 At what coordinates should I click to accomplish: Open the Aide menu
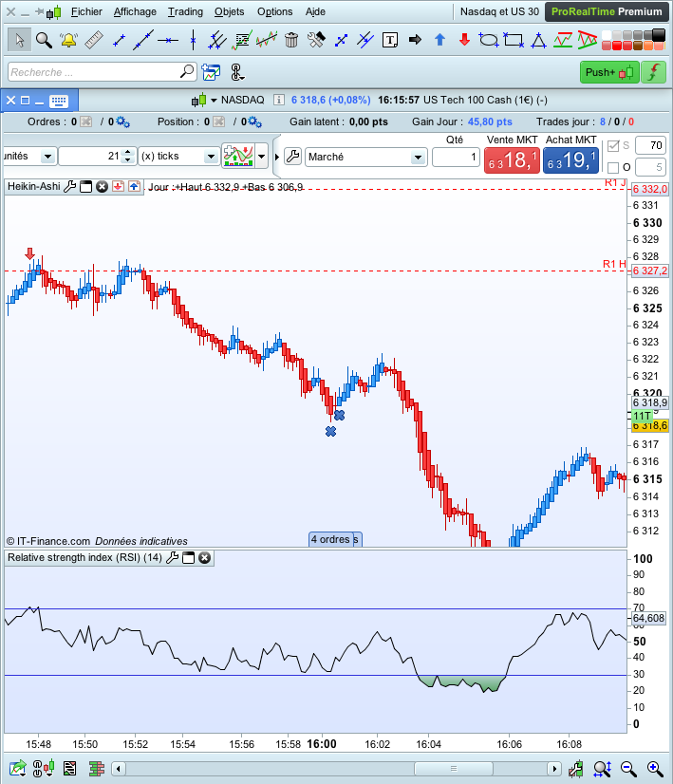pyautogui.click(x=315, y=11)
